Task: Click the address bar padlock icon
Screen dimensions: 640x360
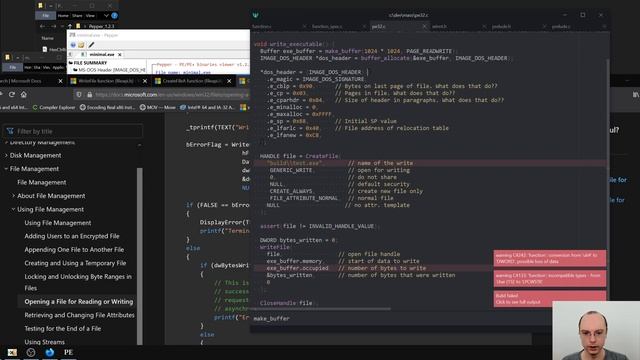Action: click(89, 95)
